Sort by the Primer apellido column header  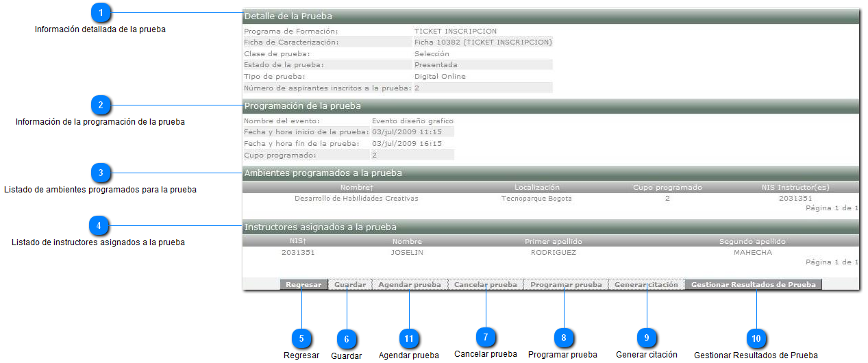554,242
